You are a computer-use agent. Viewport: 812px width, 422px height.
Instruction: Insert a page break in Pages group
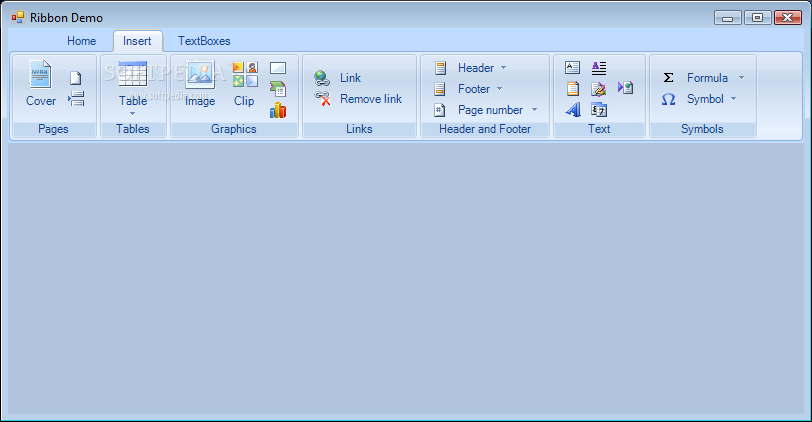tap(76, 98)
